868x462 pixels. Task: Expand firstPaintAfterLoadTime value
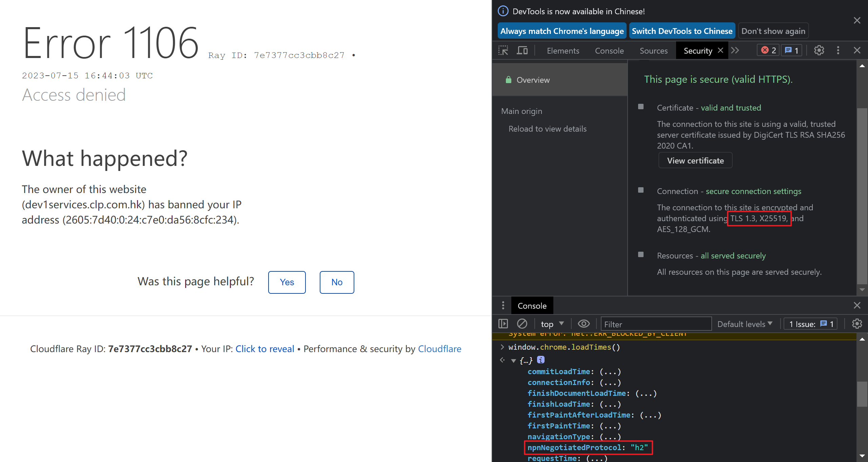(x=651, y=415)
